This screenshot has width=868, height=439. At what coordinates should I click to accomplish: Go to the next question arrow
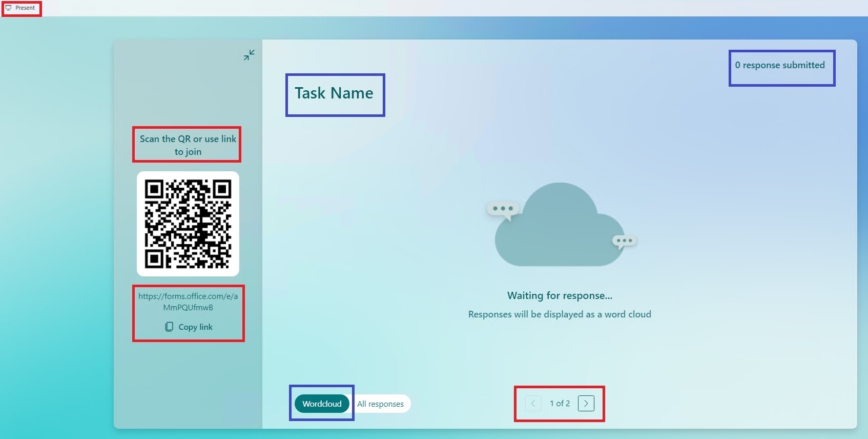click(x=586, y=404)
